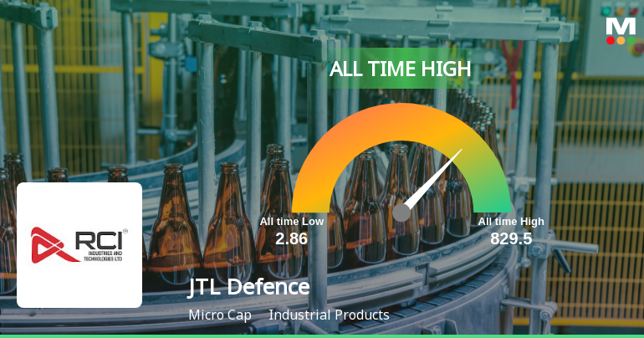Click the 'All time High' label
The width and height of the screenshot is (644, 338).
tap(511, 222)
